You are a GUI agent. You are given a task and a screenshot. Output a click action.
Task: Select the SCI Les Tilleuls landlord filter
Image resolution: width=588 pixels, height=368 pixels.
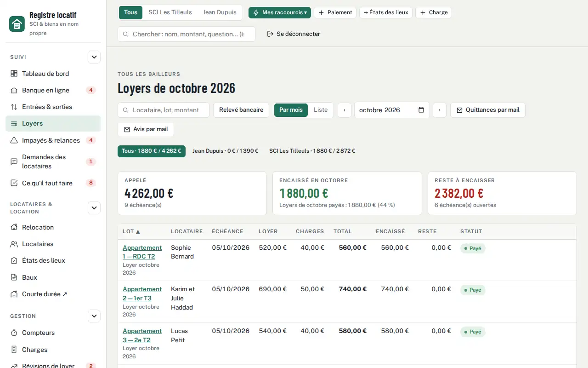point(170,12)
